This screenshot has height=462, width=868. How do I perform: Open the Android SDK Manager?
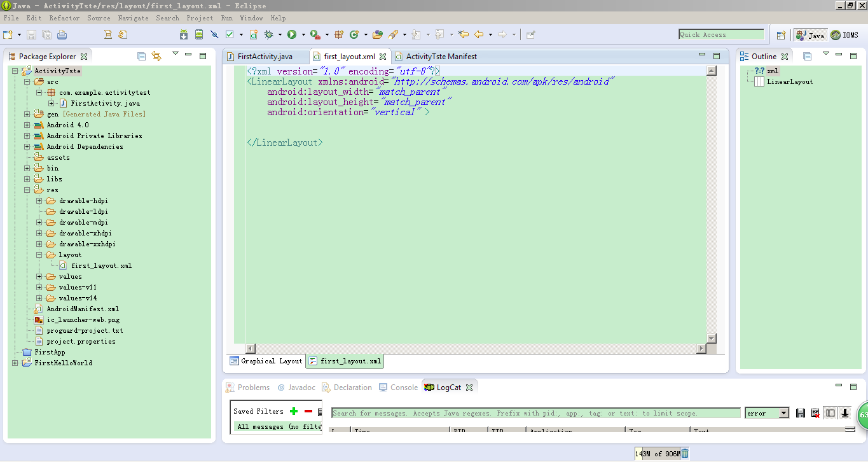click(x=183, y=34)
